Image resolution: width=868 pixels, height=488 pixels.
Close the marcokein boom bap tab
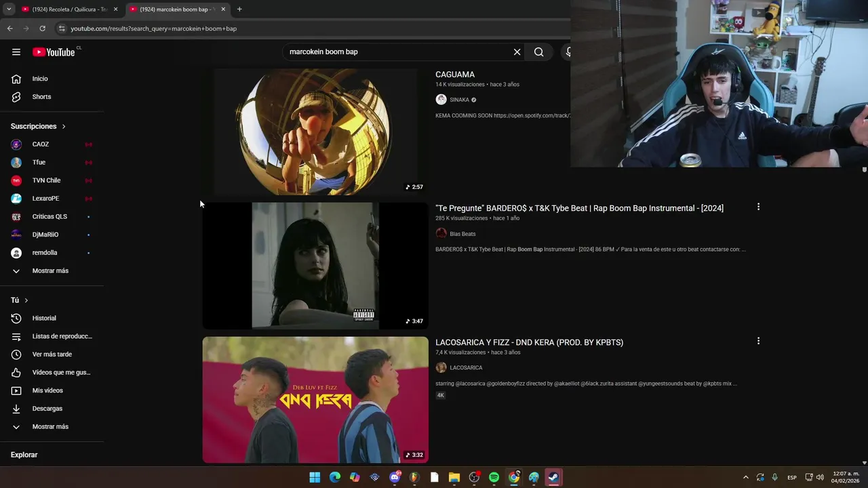coord(223,9)
